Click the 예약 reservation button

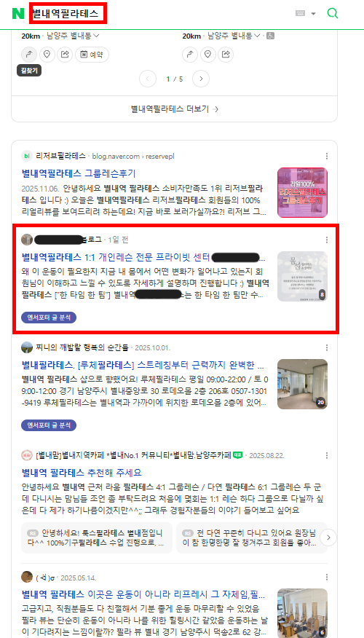92,54
